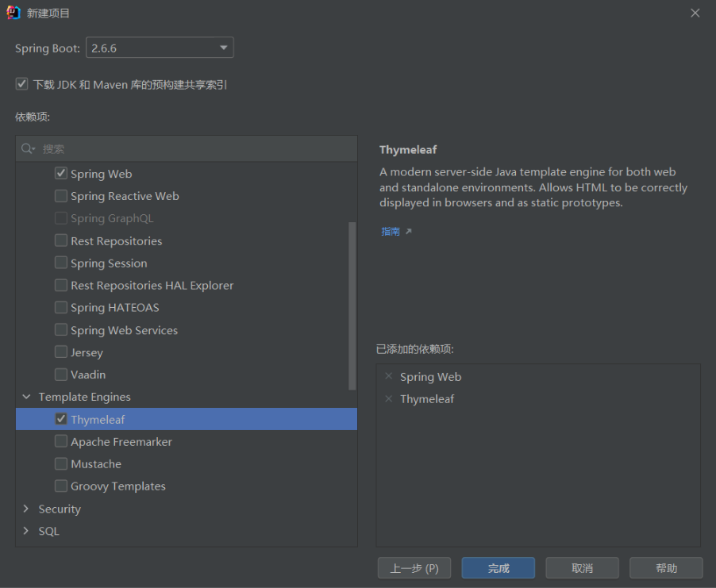This screenshot has width=716, height=588.
Task: Focus the dependency 搜索 field
Action: pos(187,149)
